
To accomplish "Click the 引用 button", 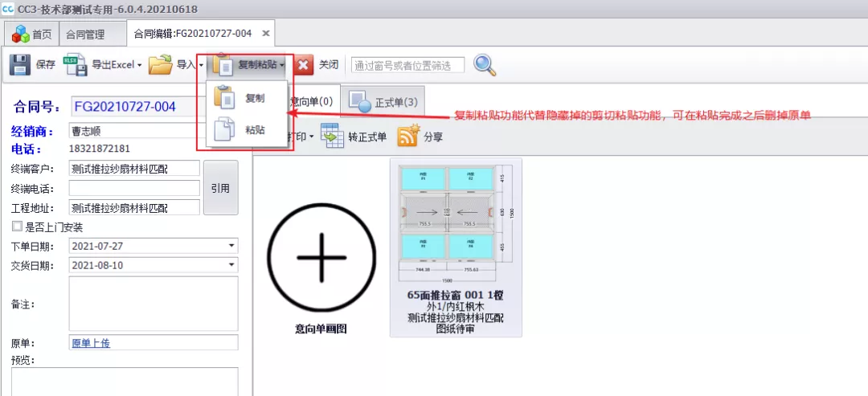I will (x=221, y=188).
